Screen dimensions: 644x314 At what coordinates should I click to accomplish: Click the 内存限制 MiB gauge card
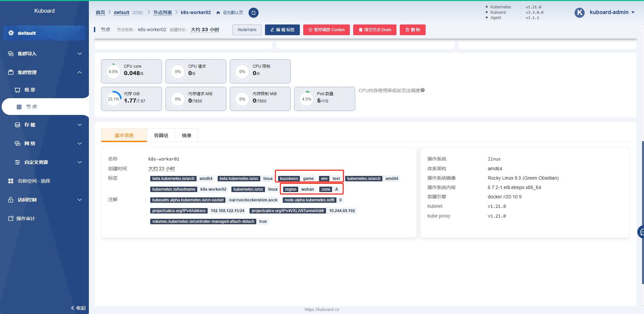point(260,99)
